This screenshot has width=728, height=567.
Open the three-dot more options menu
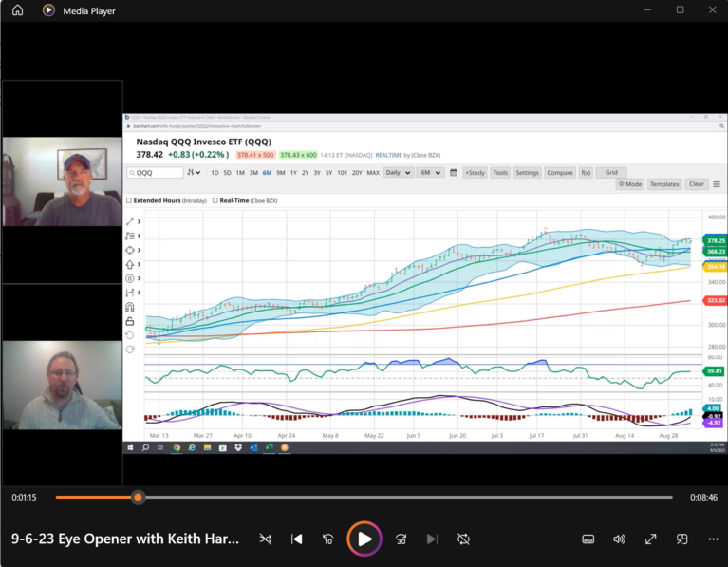[x=713, y=539]
